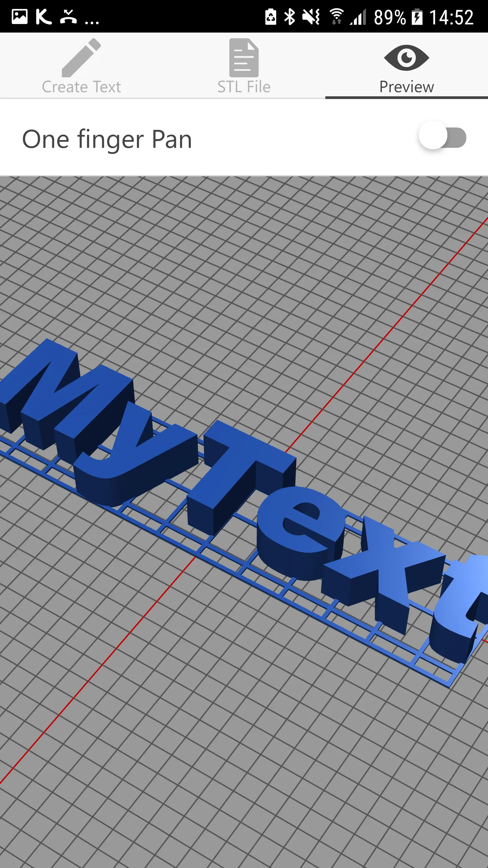Screen dimensions: 488x868
Task: Select the Preview tab
Action: point(407,66)
